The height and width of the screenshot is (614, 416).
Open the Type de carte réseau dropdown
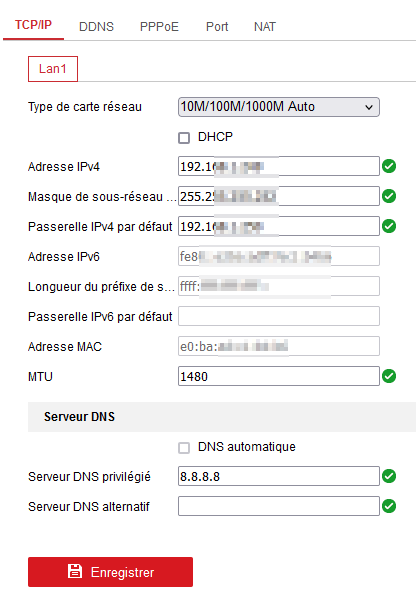(279, 107)
